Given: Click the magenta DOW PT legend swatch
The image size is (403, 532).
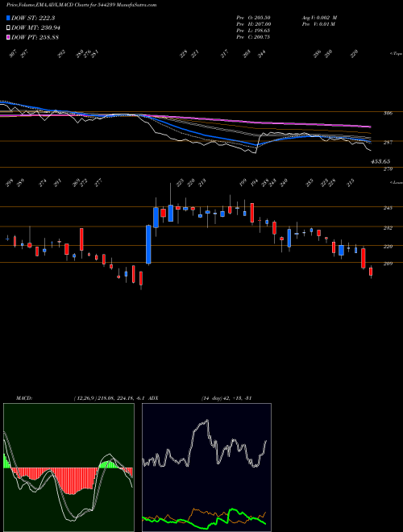Looking at the screenshot, I should pyautogui.click(x=8, y=37).
